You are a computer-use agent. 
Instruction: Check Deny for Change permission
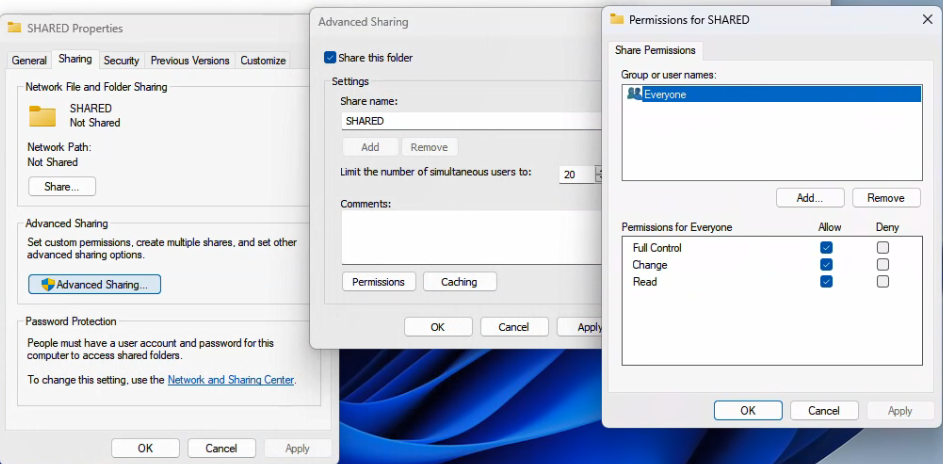coord(882,264)
